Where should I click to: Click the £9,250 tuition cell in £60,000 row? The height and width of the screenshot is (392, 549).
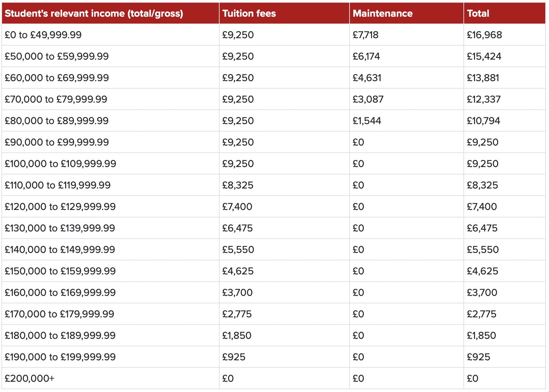pyautogui.click(x=284, y=78)
